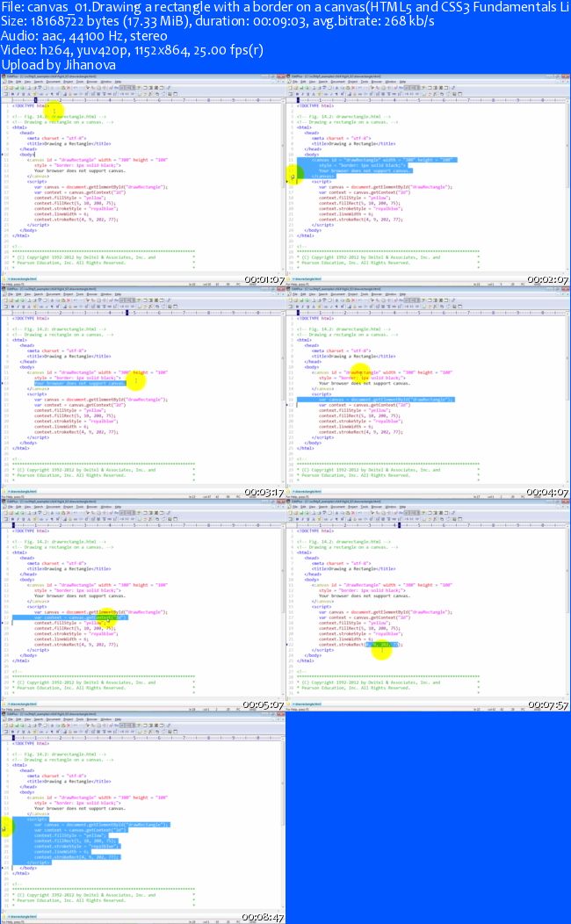The width and height of the screenshot is (571, 924).
Task: Click the 00:07:57 timestamp label
Action: point(549,704)
